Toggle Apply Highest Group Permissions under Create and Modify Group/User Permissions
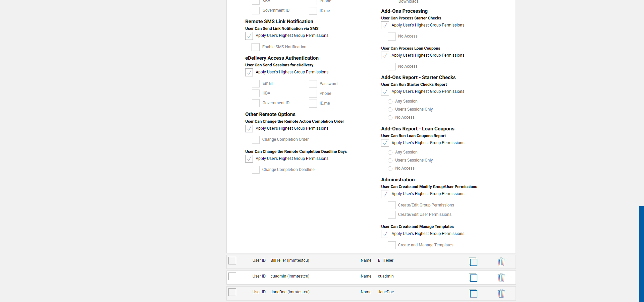This screenshot has width=644, height=302. point(385,194)
